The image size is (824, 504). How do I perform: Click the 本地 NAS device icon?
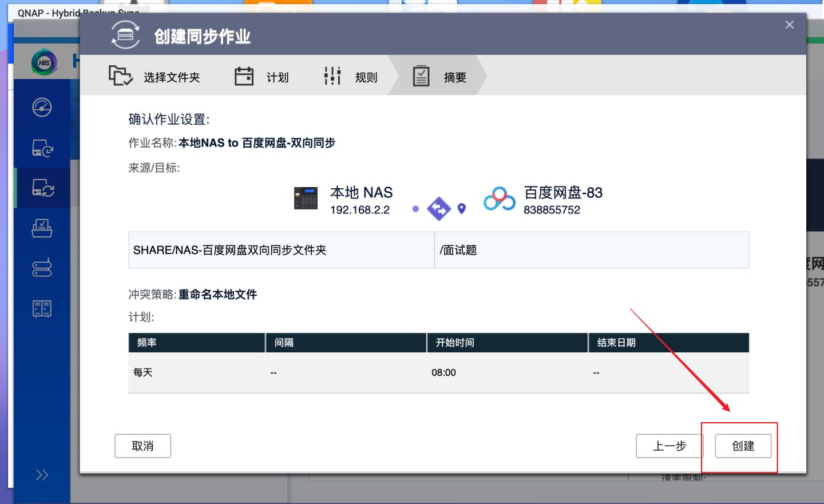[306, 198]
